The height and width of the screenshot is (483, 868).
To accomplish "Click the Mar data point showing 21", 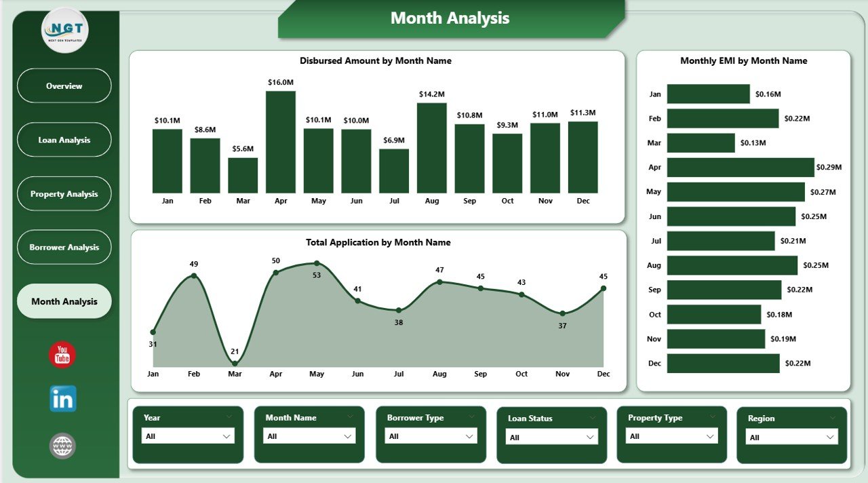I will click(x=235, y=363).
